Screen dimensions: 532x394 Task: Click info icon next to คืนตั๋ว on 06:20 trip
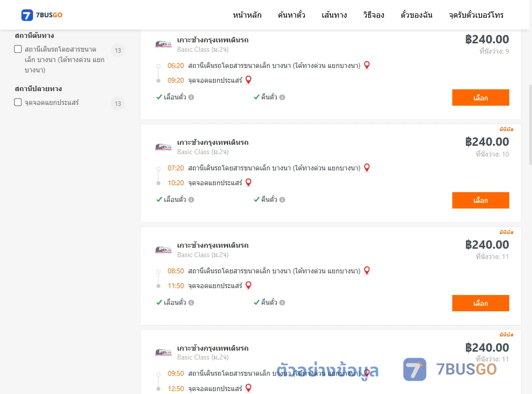click(x=282, y=98)
